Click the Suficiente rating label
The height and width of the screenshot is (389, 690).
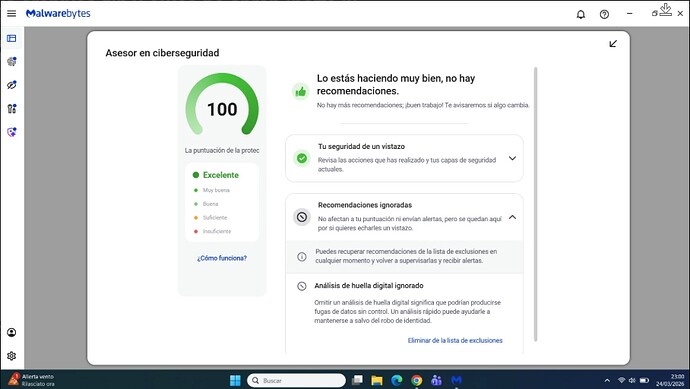[x=215, y=218]
